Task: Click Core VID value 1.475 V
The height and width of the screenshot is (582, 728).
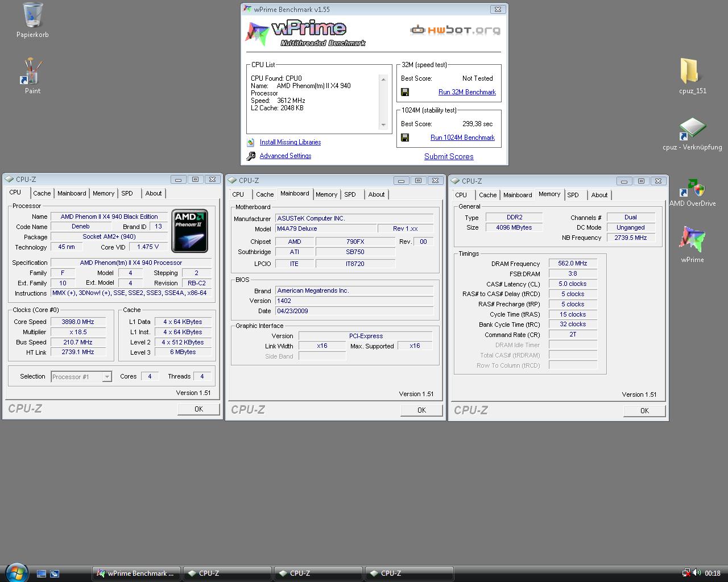Action: click(148, 247)
